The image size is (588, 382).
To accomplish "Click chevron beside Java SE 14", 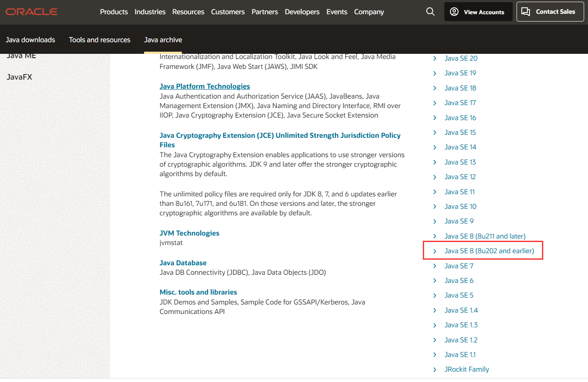I will click(435, 147).
